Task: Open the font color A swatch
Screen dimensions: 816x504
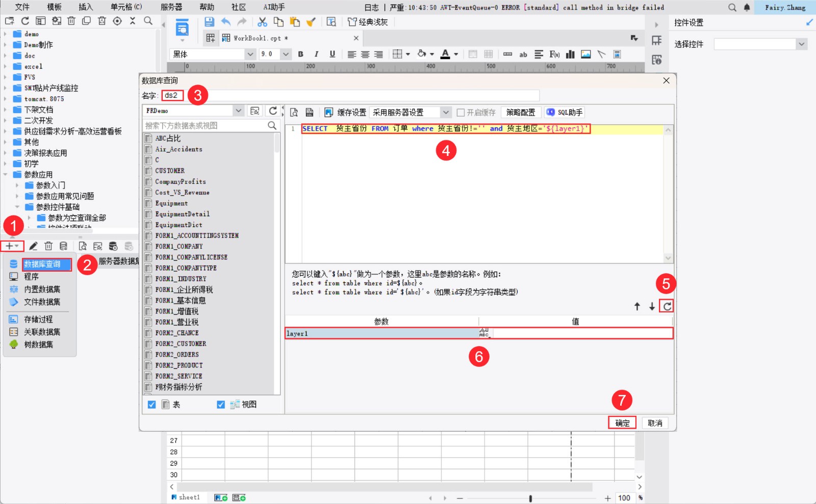Action: 445,54
